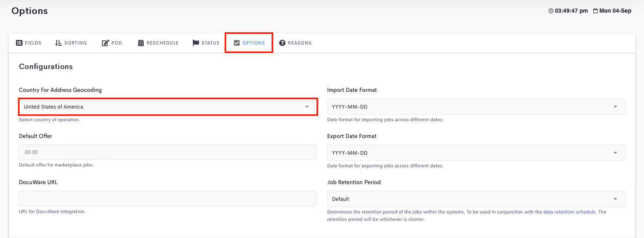The image size is (644, 238).
Task: Select the Status tab label
Action: point(210,43)
